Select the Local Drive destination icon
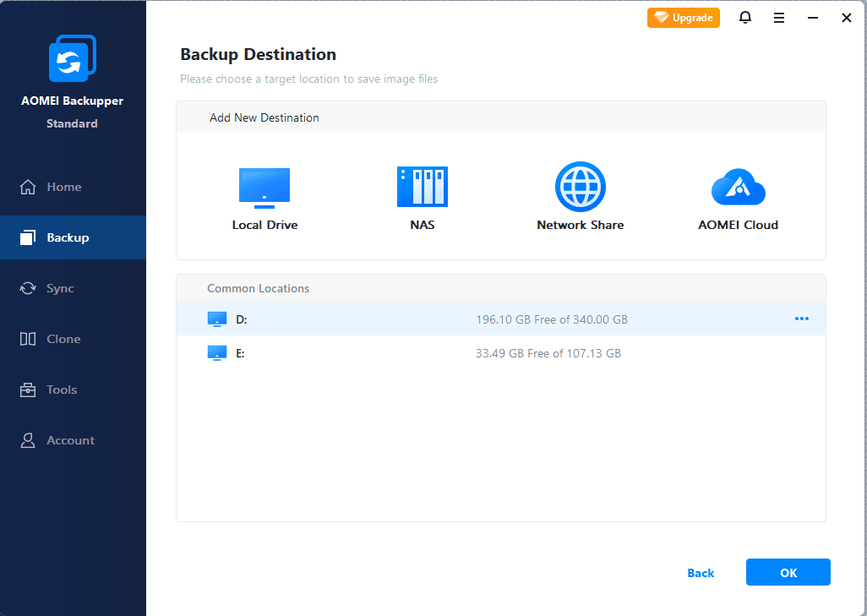The width and height of the screenshot is (867, 616). click(264, 188)
